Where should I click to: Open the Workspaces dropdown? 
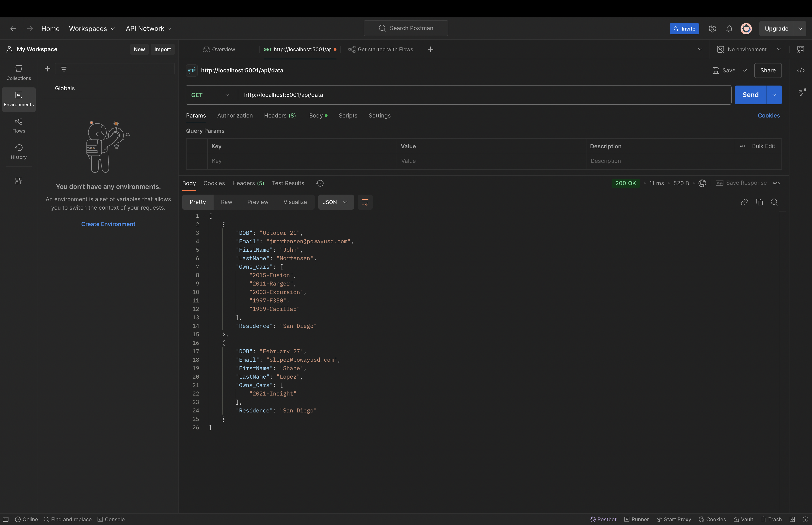click(x=92, y=29)
